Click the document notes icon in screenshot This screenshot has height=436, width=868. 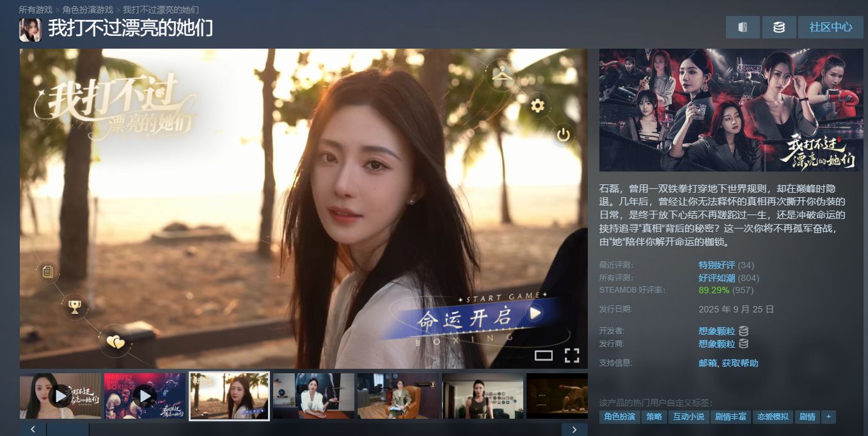pos(47,271)
